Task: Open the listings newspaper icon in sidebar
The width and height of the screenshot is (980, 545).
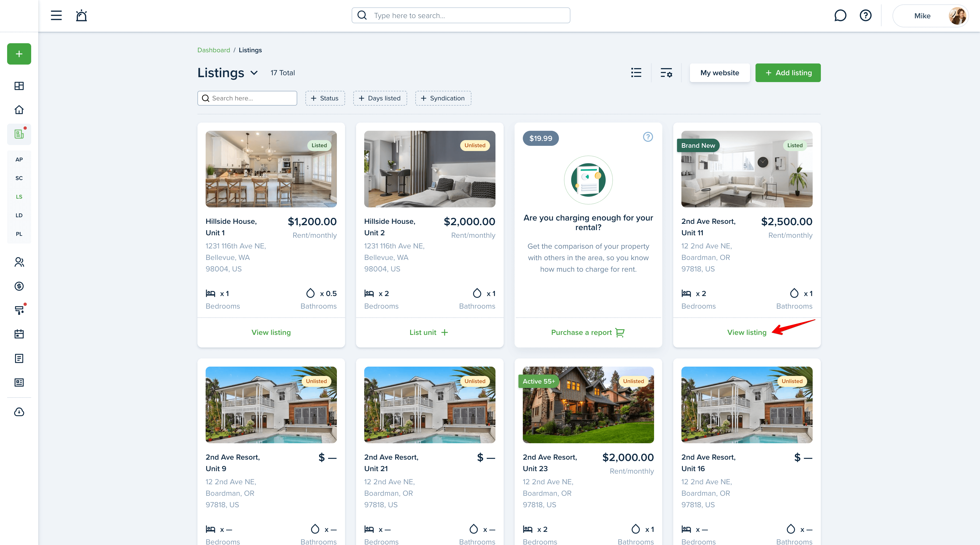Action: (x=19, y=134)
